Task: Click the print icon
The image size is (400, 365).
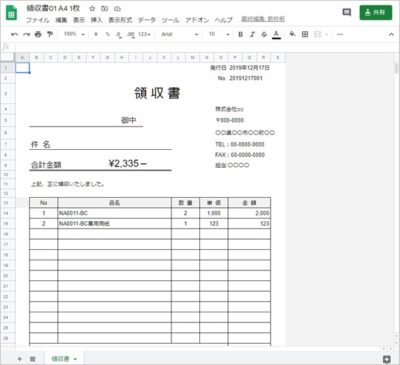Action: (x=38, y=34)
